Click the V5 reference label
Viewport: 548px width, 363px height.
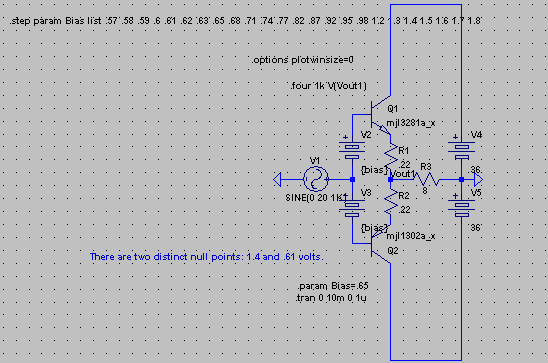(476, 193)
